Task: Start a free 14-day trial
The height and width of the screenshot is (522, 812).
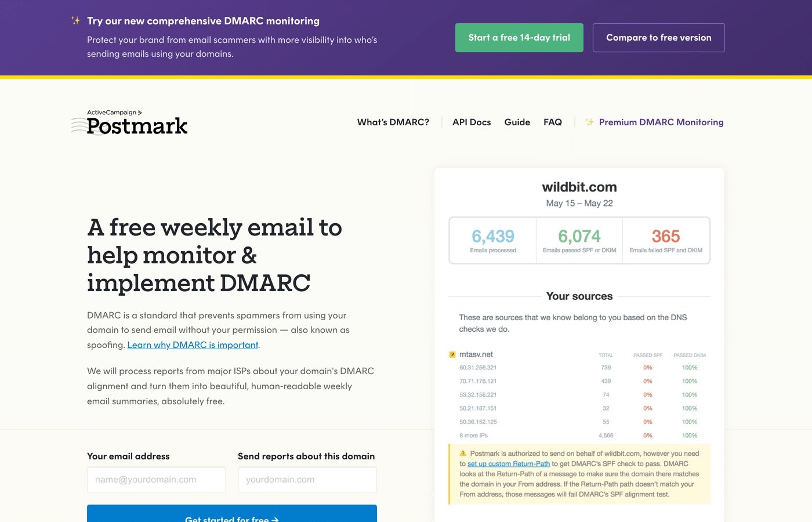Action: [x=519, y=38]
